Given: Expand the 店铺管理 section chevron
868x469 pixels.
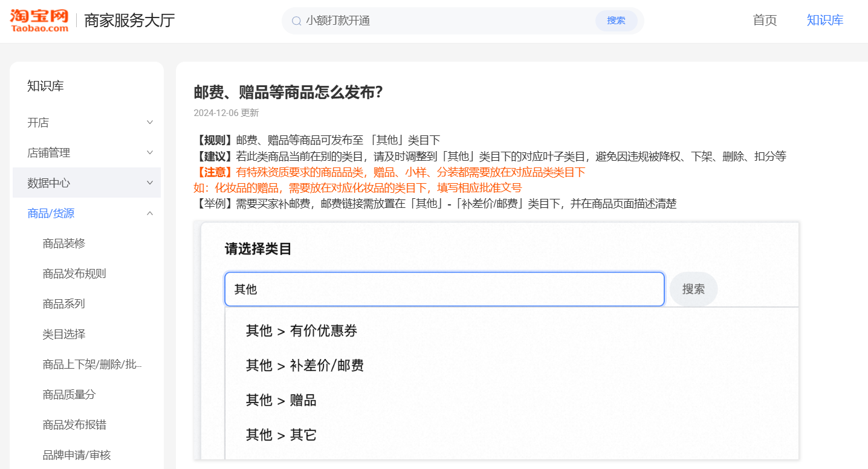Looking at the screenshot, I should (150, 152).
